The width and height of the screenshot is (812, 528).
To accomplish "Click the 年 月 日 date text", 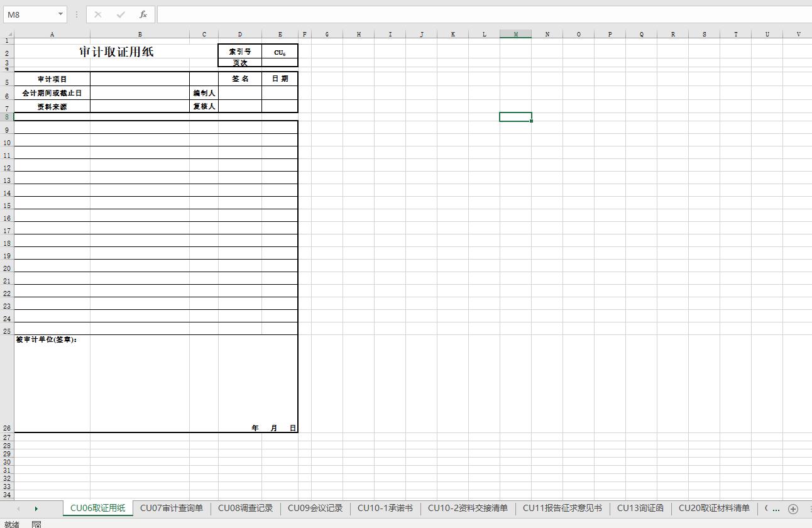I will (x=273, y=428).
